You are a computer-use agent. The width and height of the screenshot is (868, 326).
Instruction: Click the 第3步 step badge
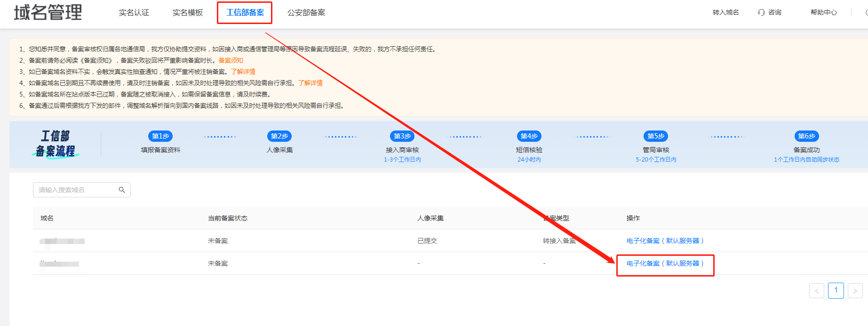click(x=402, y=136)
